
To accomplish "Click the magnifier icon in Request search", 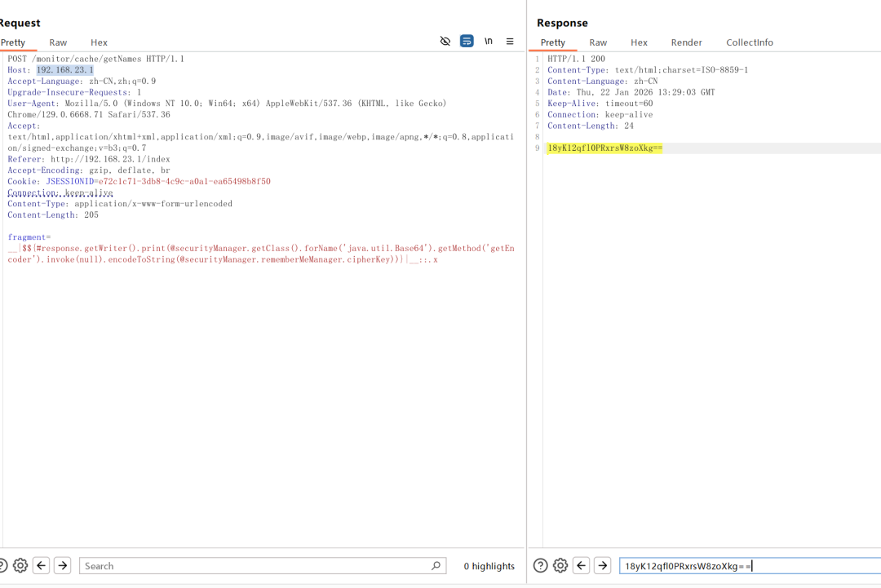I will coord(436,565).
